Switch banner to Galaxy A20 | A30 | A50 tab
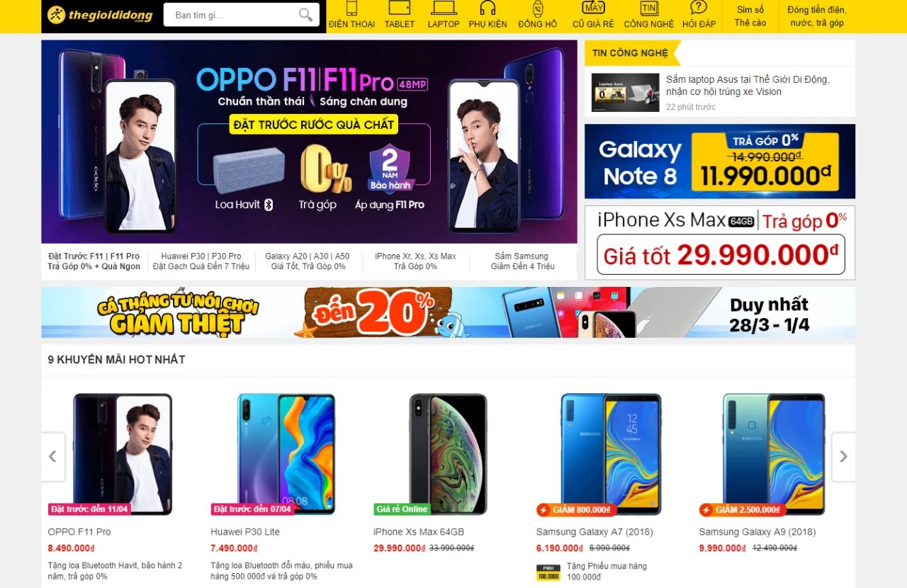Viewport: 907px width, 588px height. coord(308,261)
